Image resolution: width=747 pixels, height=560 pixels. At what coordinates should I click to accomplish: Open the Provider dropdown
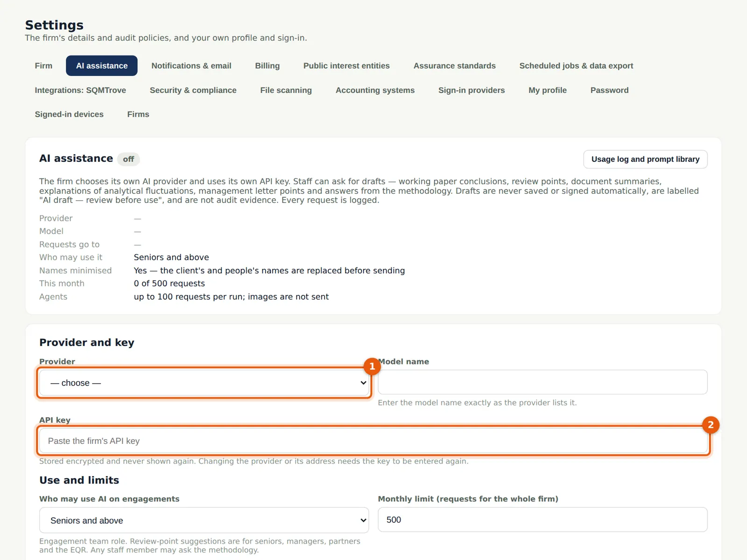tap(204, 383)
